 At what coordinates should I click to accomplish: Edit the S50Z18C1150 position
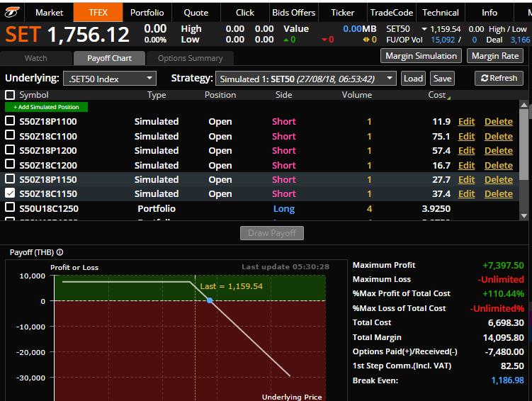coord(466,193)
